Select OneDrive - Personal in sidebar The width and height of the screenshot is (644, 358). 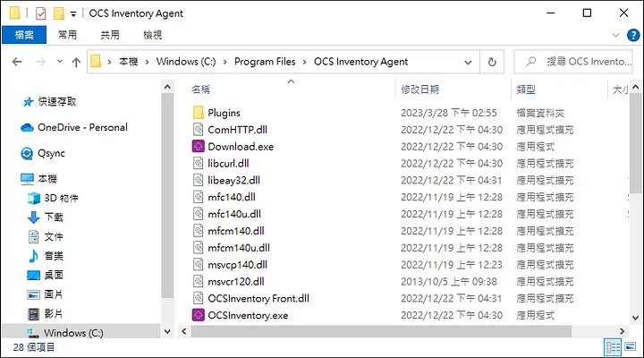(74, 127)
